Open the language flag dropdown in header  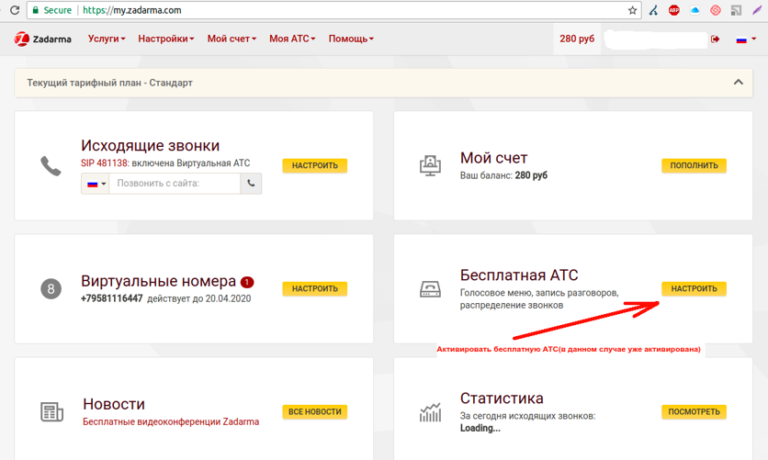[x=746, y=39]
